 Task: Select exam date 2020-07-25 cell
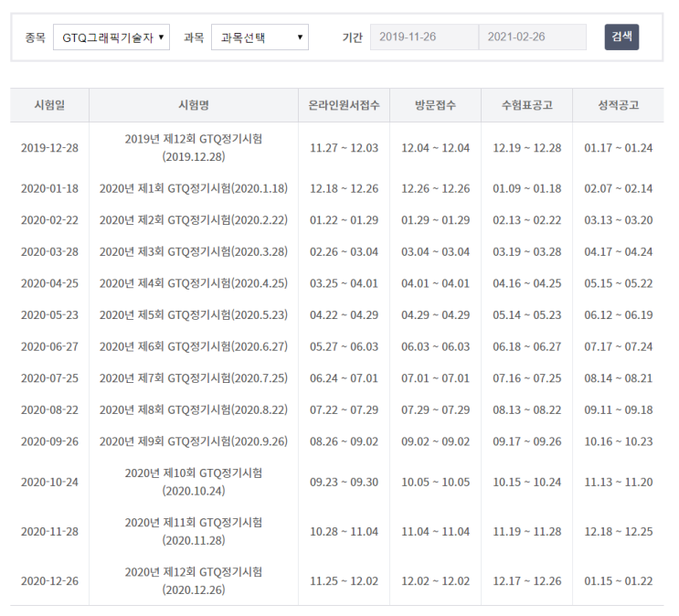tap(49, 378)
